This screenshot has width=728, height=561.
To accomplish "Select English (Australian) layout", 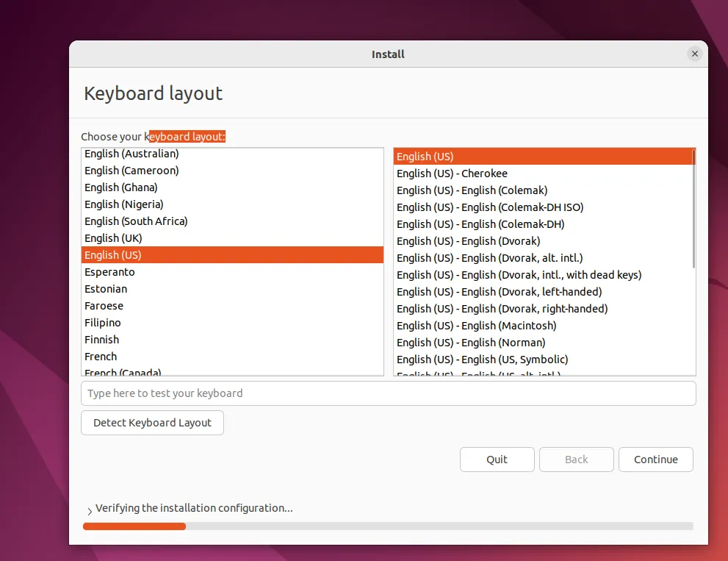I will tap(232, 154).
